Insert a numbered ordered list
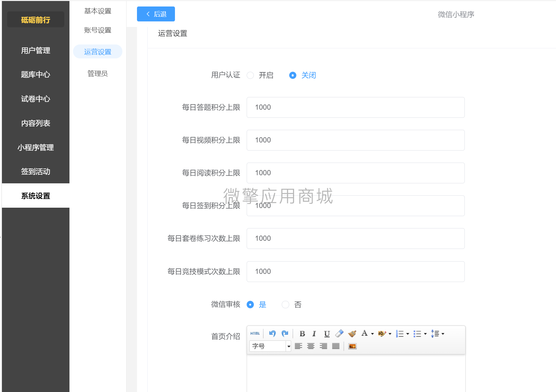Image resolution: width=556 pixels, height=392 pixels. click(x=400, y=334)
